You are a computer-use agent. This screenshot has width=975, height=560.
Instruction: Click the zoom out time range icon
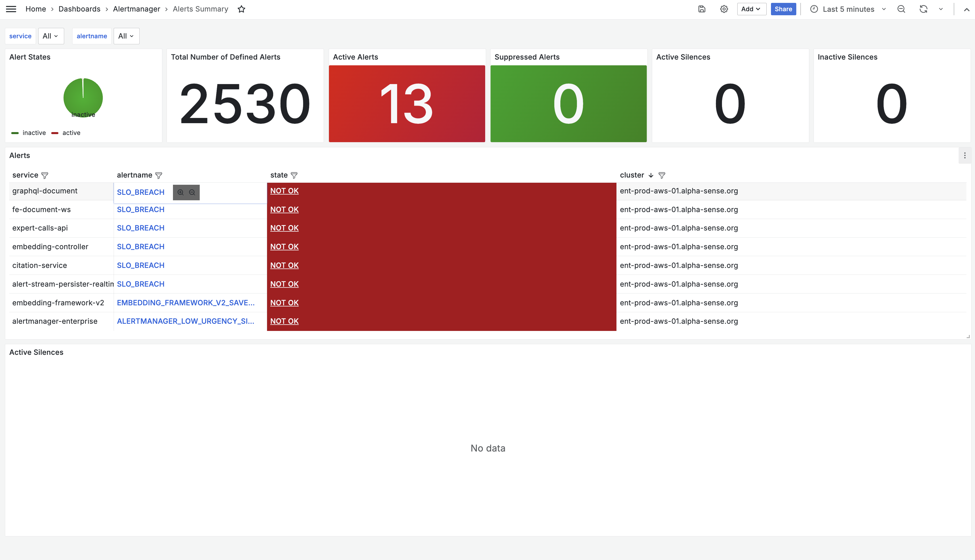point(901,9)
